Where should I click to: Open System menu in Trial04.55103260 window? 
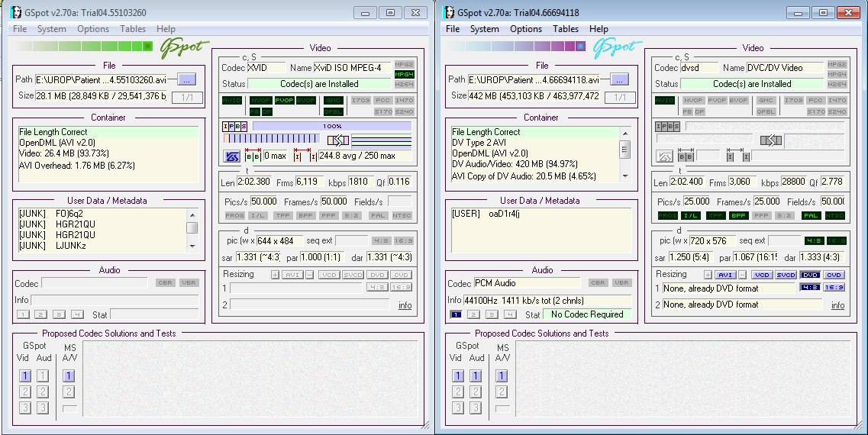(51, 29)
